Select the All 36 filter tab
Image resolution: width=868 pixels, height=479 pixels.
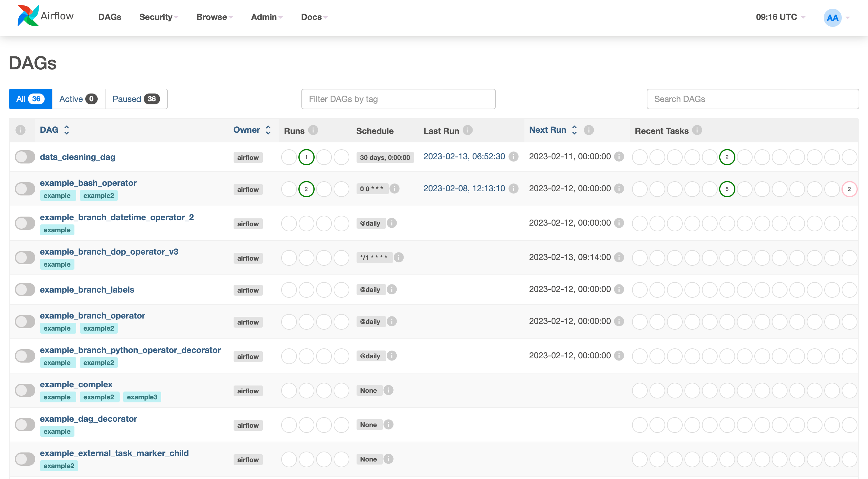pos(30,99)
